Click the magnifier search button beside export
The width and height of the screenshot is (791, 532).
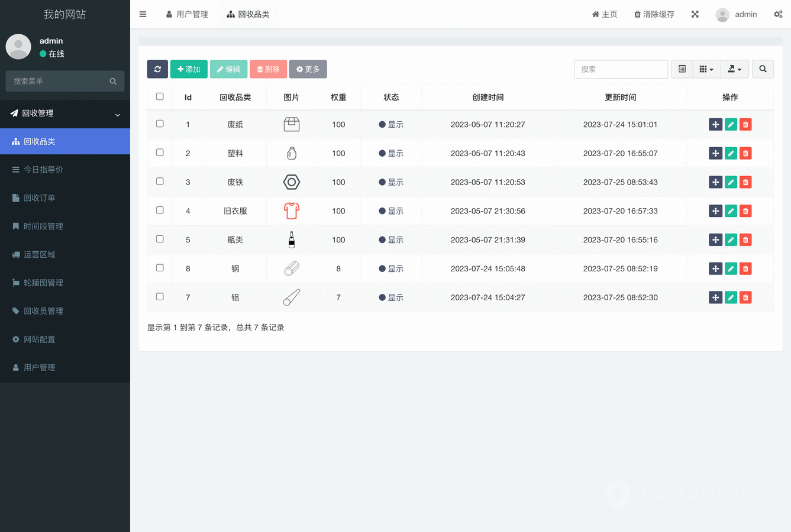pyautogui.click(x=763, y=69)
